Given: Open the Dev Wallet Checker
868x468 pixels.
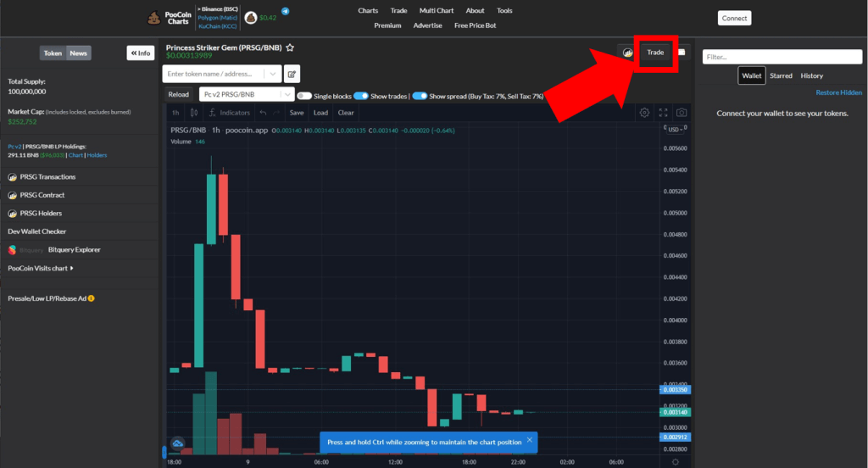Looking at the screenshot, I should pos(36,231).
